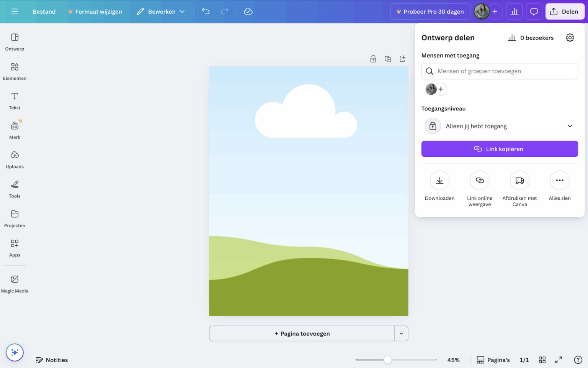Toggle the page lock icon above canvas

tap(373, 59)
